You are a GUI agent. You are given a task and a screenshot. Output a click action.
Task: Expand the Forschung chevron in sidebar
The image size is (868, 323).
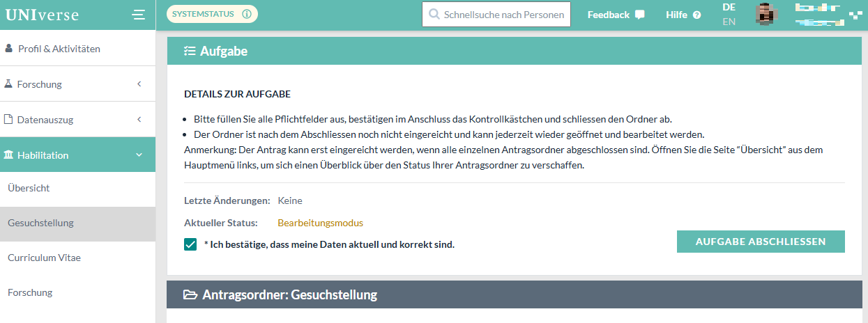139,84
